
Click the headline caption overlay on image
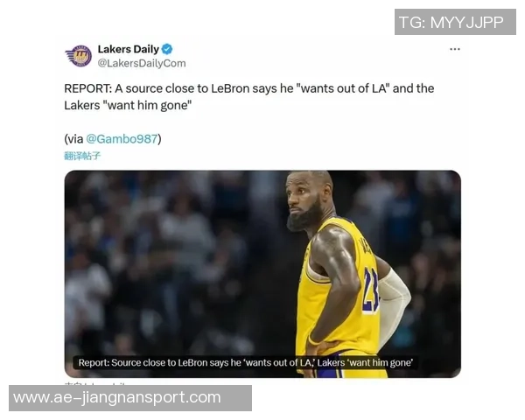[x=245, y=363]
